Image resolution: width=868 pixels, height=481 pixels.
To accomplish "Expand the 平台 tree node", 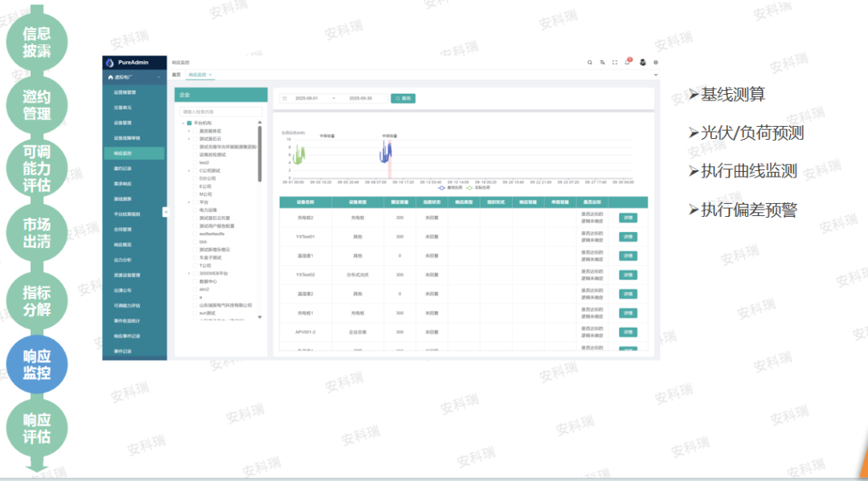I will [x=189, y=202].
